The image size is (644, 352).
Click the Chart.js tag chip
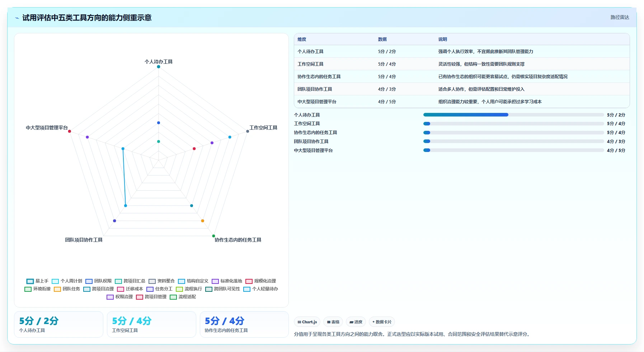coord(307,322)
